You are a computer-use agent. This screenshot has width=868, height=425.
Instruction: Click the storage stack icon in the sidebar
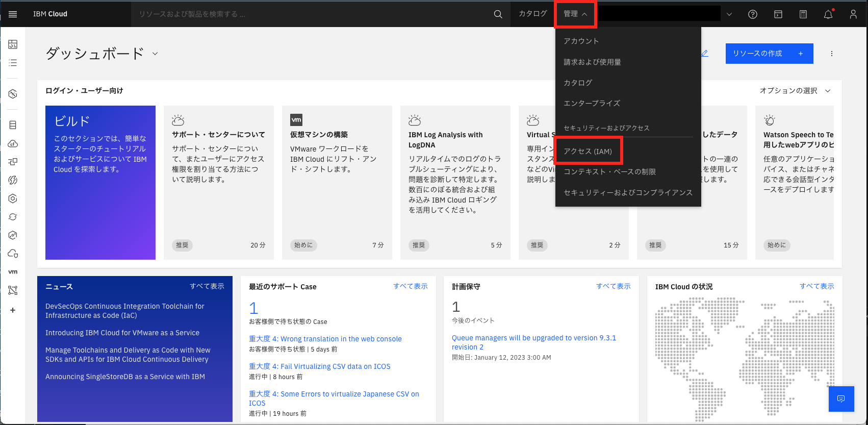pos(13,125)
